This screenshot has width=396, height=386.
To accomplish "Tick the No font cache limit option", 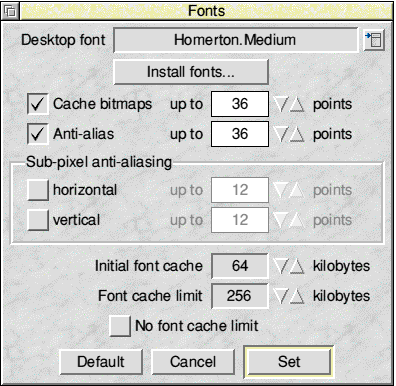I will coord(120,326).
